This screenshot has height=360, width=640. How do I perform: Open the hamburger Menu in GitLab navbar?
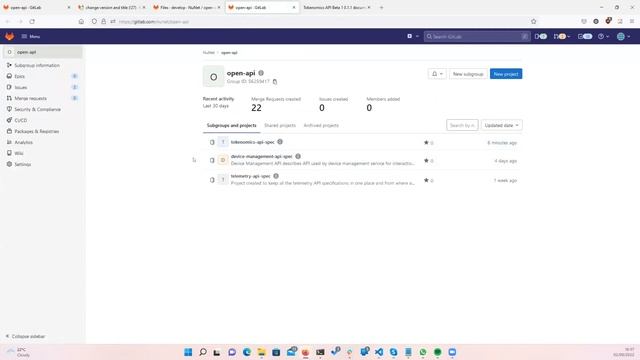click(x=31, y=36)
